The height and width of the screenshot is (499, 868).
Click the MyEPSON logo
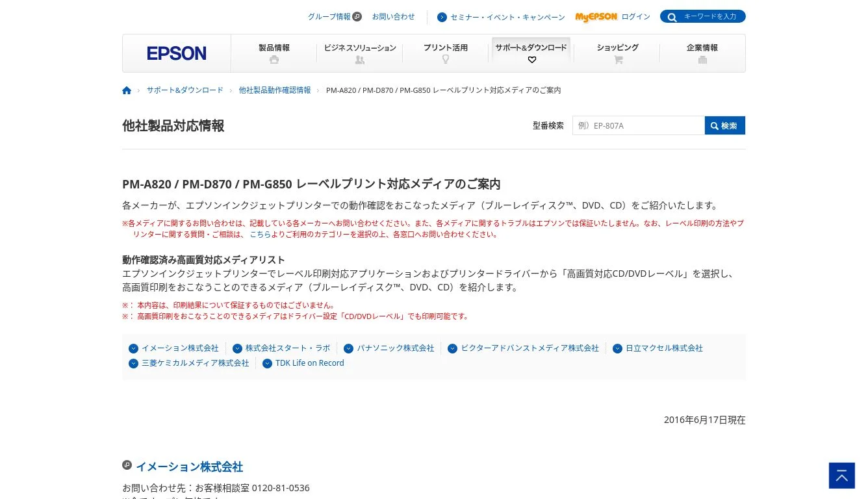point(596,17)
